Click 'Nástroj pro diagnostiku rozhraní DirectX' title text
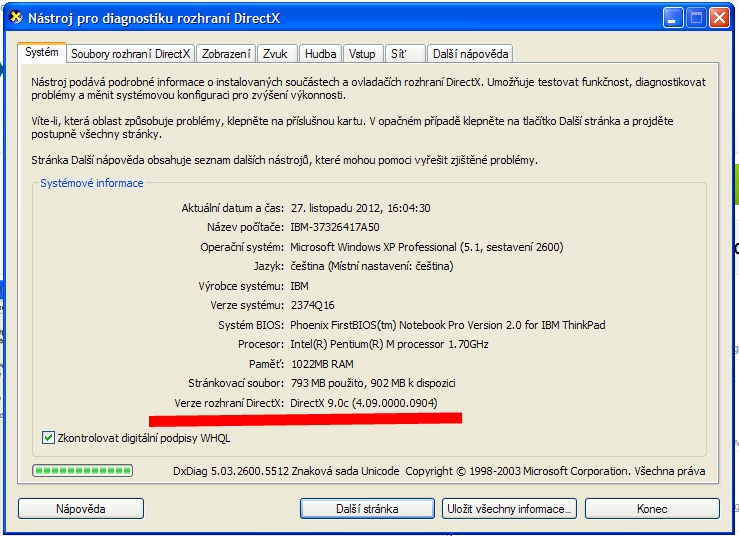 (x=154, y=18)
